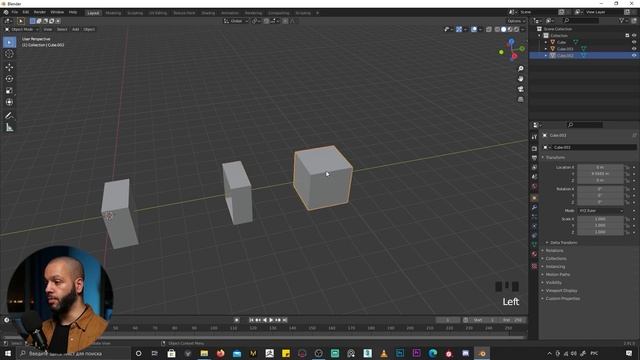Jump to the timeline start frame button
640x360 pixels.
(x=251, y=320)
